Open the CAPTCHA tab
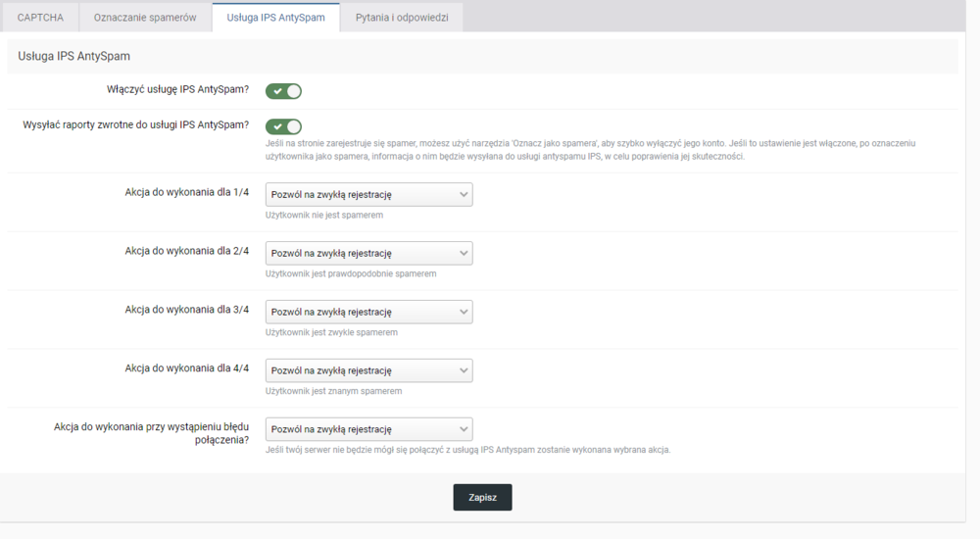Screen dimensions: 980x539 (40, 18)
